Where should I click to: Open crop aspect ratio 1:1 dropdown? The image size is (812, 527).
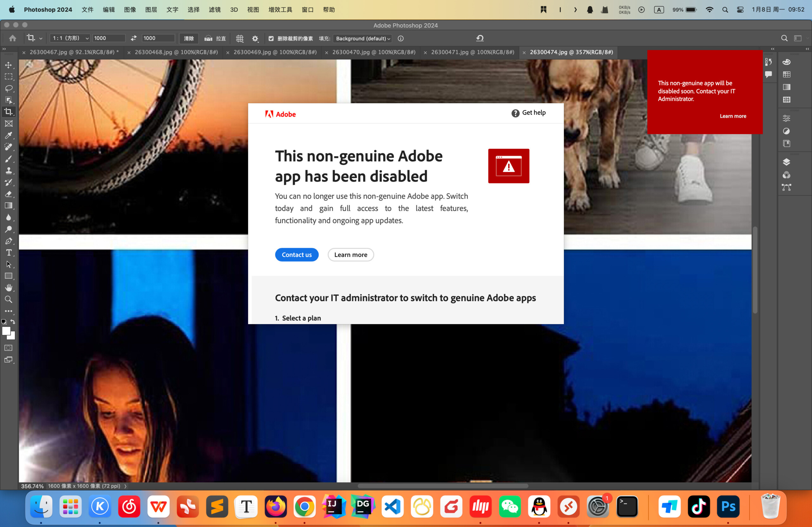(x=70, y=38)
